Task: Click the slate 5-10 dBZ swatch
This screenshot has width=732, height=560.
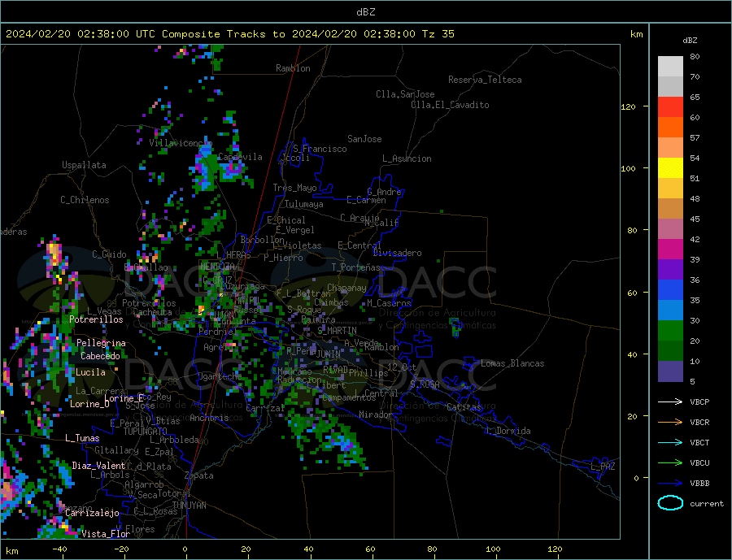Action: tap(670, 371)
